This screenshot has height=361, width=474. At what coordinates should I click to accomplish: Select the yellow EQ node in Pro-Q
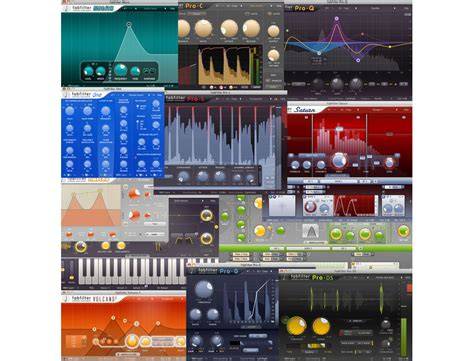390,47
